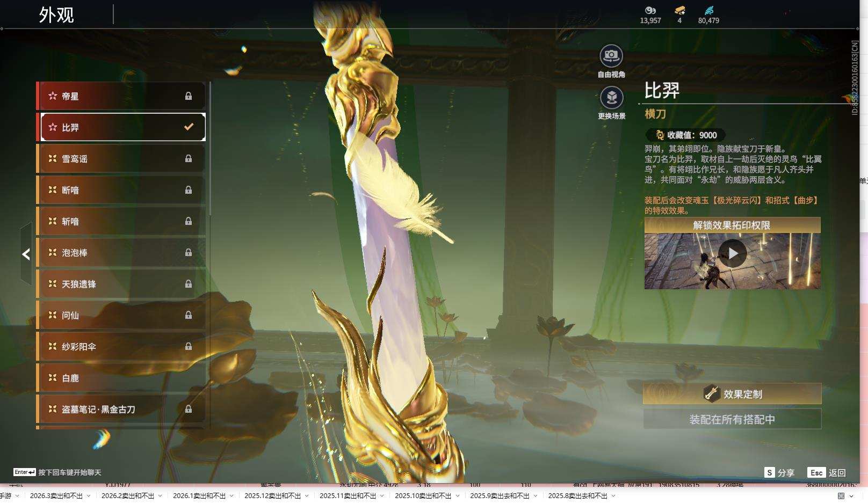Click the Esc 返回 back button

click(x=827, y=472)
